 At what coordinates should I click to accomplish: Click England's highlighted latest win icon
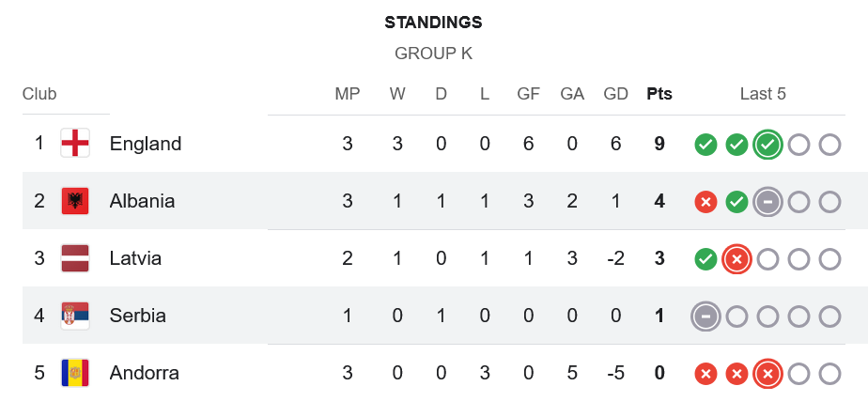click(767, 145)
